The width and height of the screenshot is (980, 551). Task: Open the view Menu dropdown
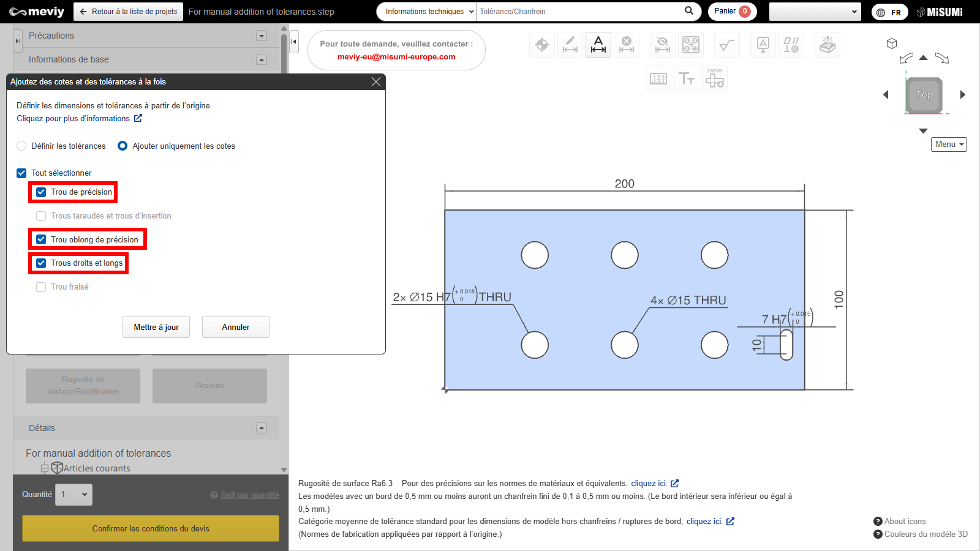pos(949,144)
